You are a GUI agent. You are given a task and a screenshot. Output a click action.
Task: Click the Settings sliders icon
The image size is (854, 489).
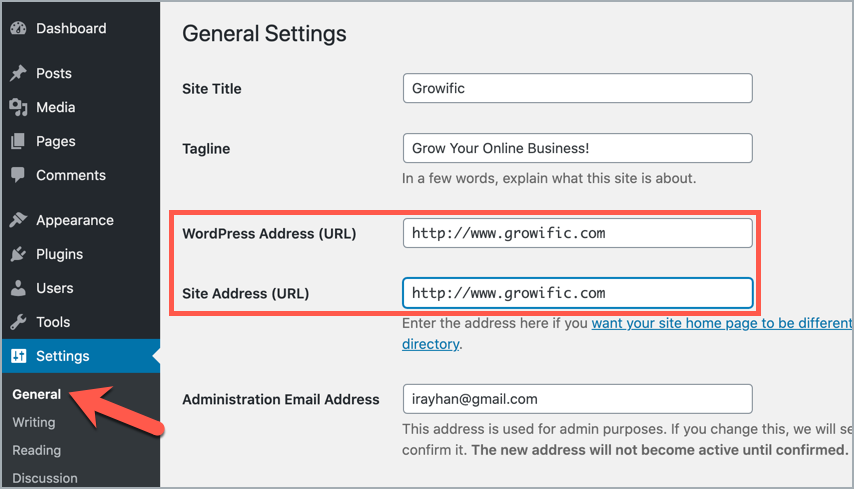click(19, 356)
